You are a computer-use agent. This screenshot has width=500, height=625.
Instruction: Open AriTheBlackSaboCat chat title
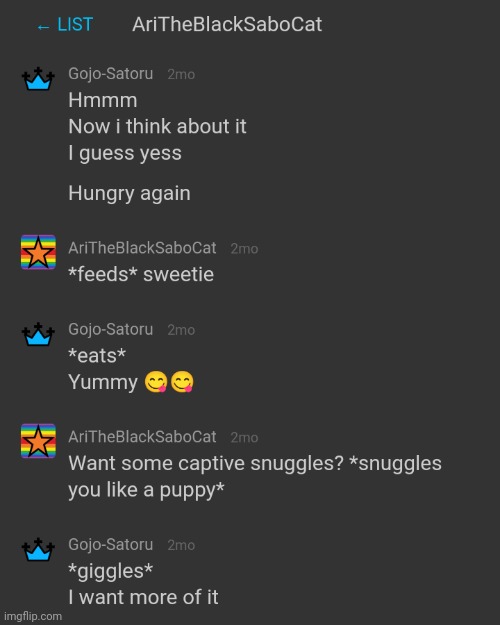pos(227,24)
